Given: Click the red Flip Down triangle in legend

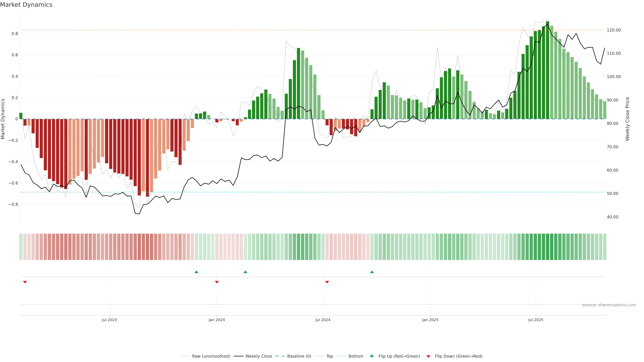Looking at the screenshot, I should (x=428, y=356).
